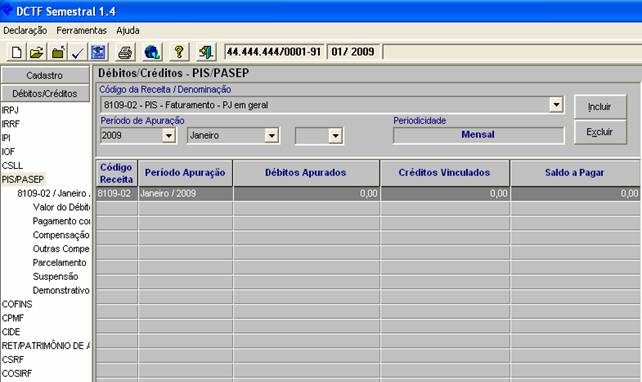642x382 pixels.
Task: Click the 8109-02 PIS Faturamento combo text
Action: (186, 105)
